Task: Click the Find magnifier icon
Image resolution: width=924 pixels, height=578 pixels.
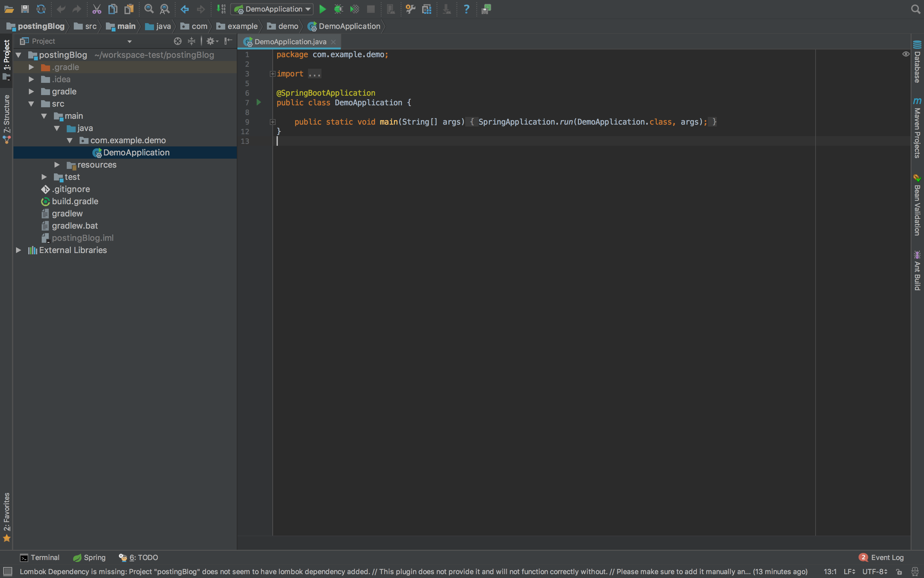Action: [149, 9]
